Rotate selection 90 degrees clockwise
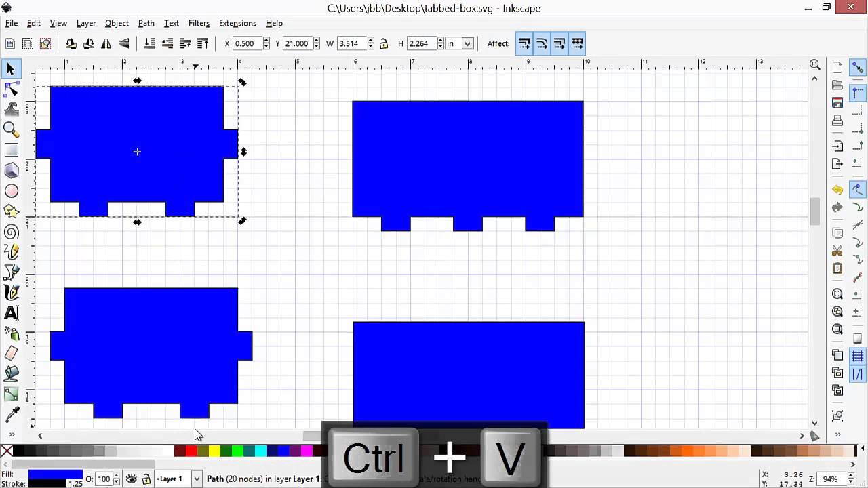 pos(88,43)
